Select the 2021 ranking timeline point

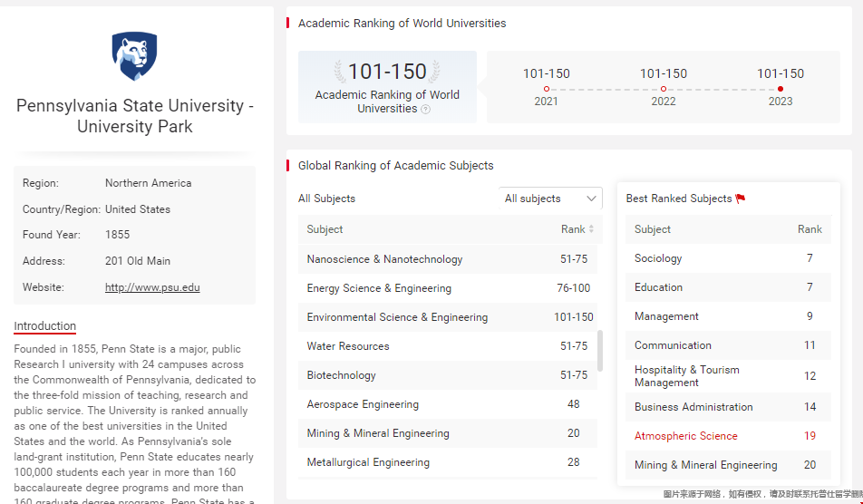(x=546, y=89)
